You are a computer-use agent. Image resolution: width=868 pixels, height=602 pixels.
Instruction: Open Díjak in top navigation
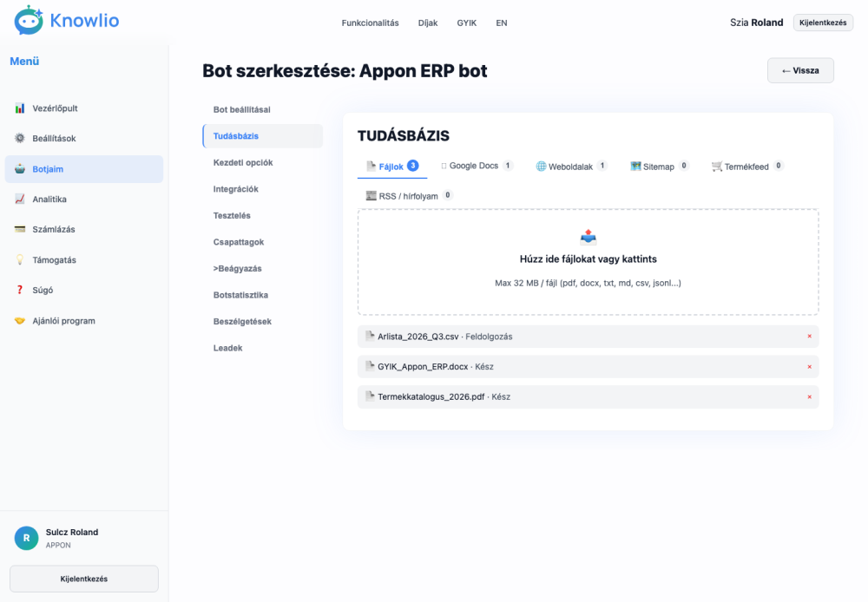(428, 23)
